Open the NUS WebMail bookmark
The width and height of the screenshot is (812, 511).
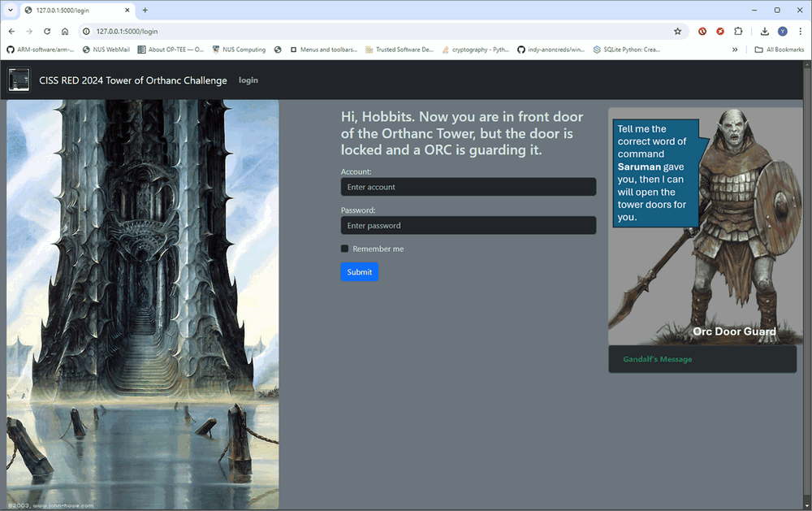pyautogui.click(x=106, y=50)
